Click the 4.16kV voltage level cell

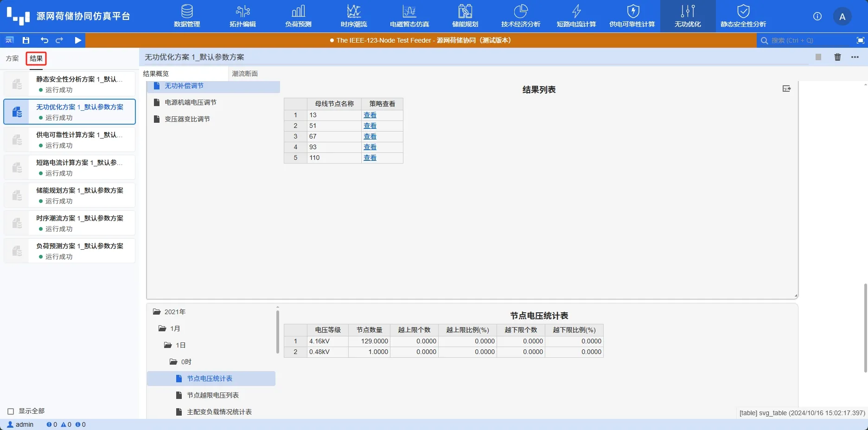click(x=328, y=341)
